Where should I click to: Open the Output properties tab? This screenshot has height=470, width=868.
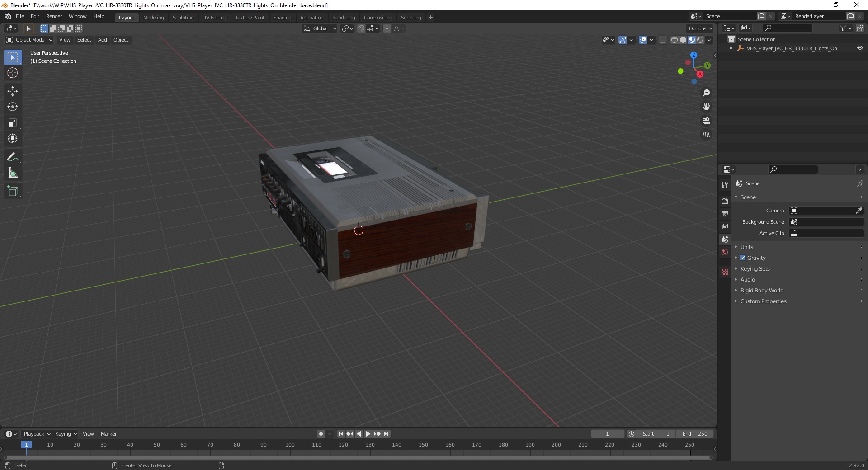(x=725, y=214)
